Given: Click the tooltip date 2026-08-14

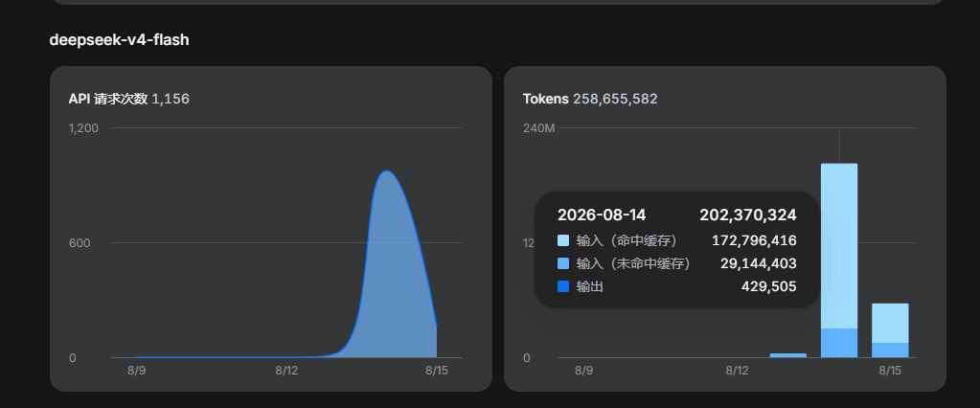Looking at the screenshot, I should 602,215.
